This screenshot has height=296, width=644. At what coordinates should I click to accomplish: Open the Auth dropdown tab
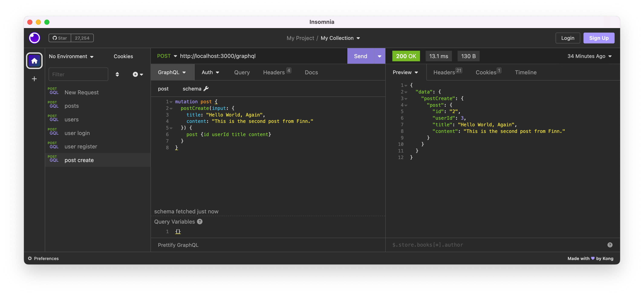pyautogui.click(x=210, y=72)
